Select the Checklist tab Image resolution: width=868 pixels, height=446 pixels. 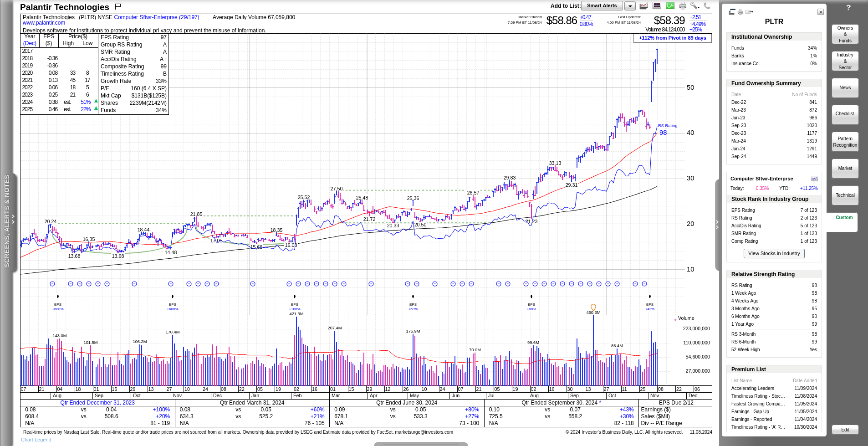845,114
